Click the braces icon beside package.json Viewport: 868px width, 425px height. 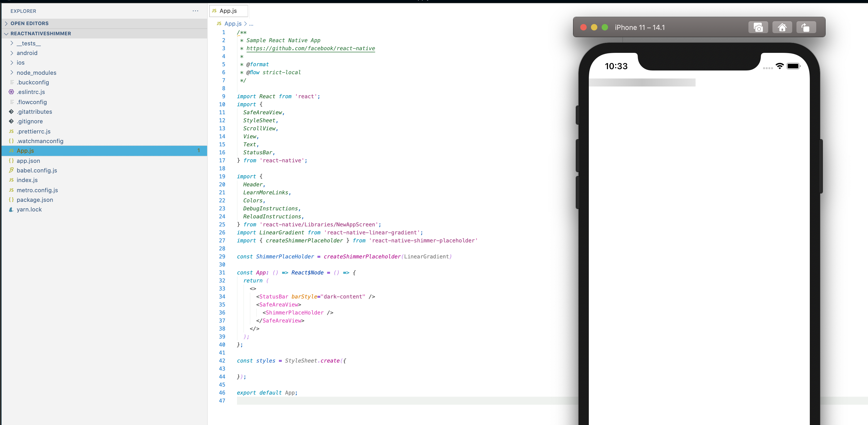(x=11, y=199)
